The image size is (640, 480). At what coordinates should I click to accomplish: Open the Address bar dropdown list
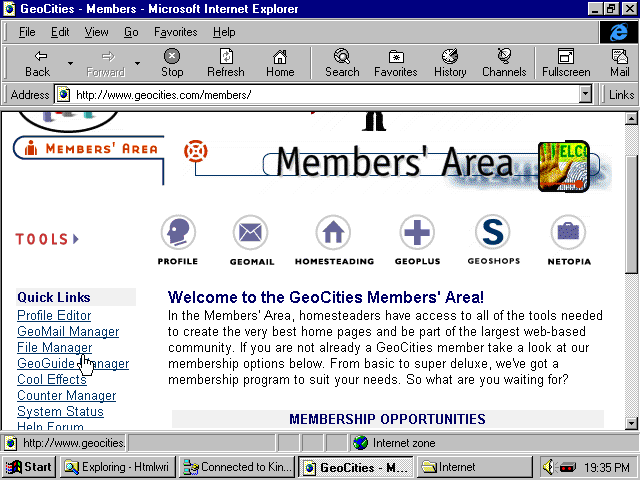[585, 95]
